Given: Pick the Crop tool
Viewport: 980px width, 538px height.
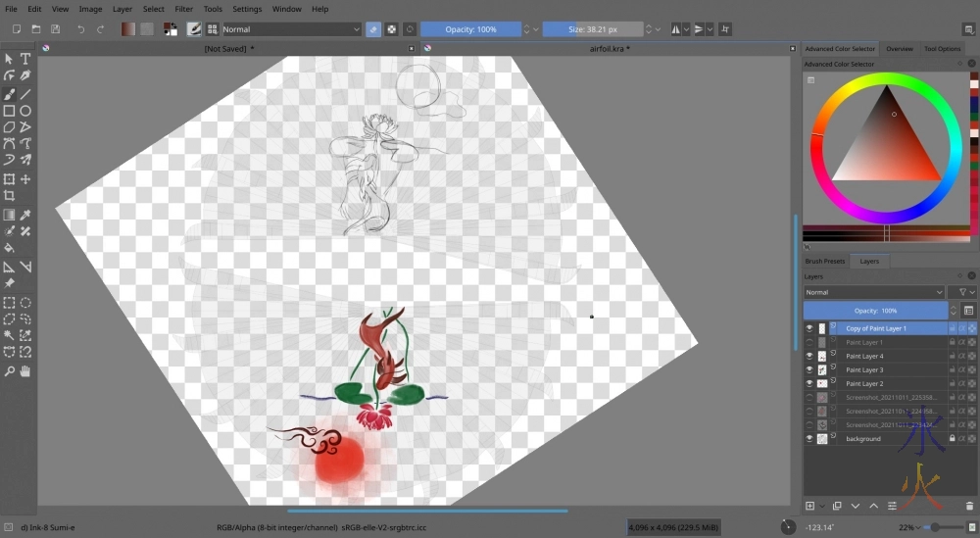Looking at the screenshot, I should [9, 196].
